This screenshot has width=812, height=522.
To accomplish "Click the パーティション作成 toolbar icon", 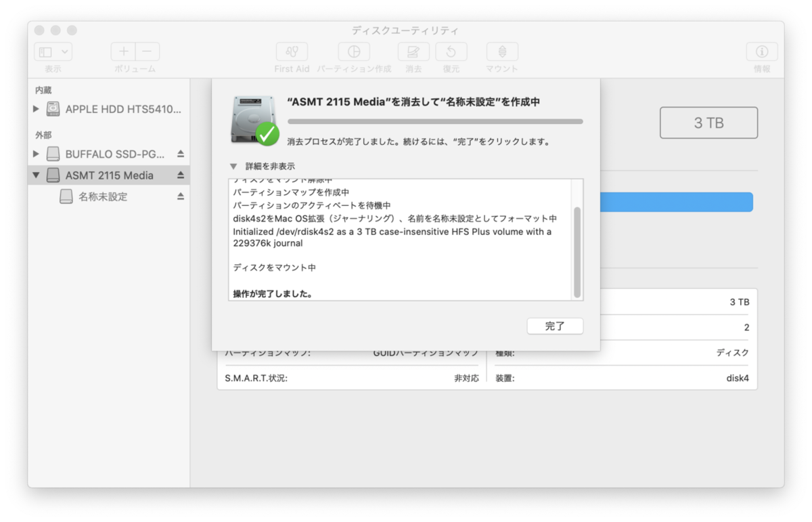I will coord(354,52).
